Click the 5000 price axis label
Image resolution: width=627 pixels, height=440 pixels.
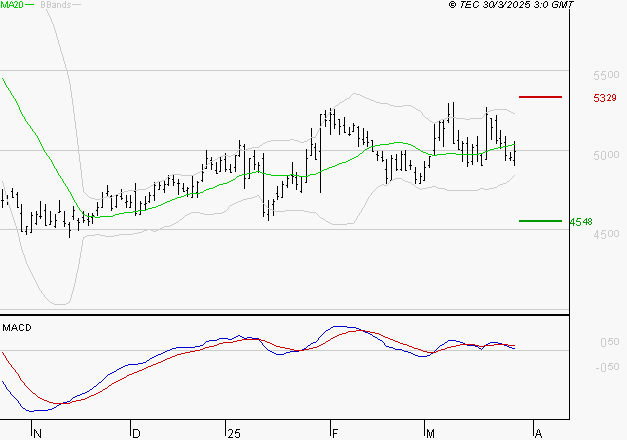tap(606, 155)
